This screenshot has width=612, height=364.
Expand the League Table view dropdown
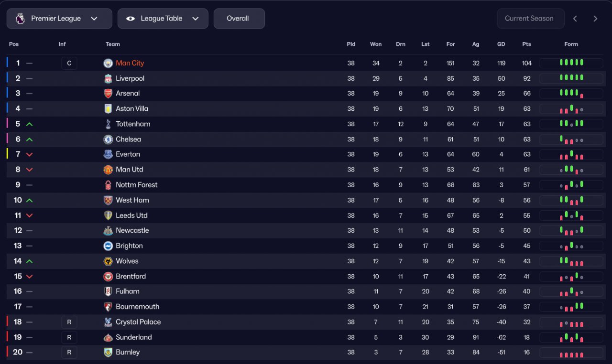163,19
